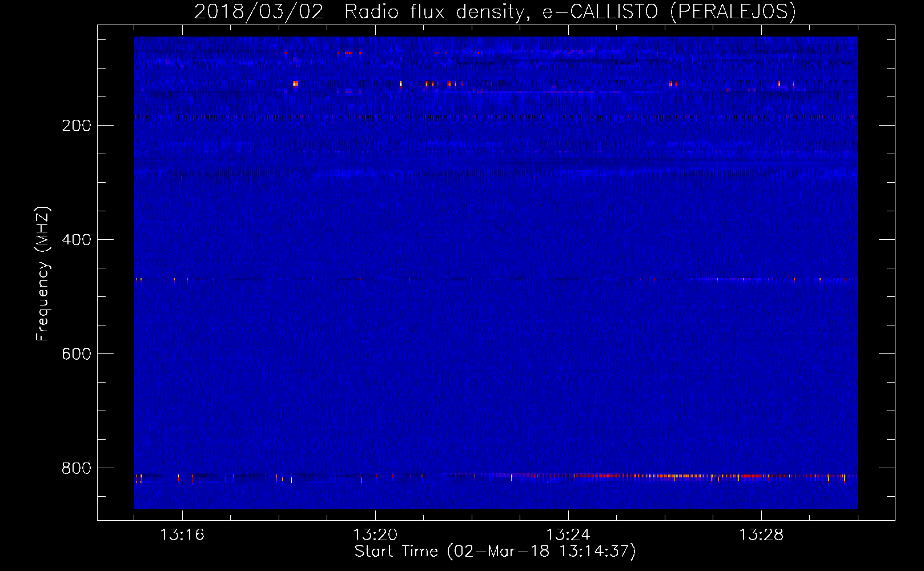
Task: Click the 200 frequency tick label
Action: click(x=77, y=126)
